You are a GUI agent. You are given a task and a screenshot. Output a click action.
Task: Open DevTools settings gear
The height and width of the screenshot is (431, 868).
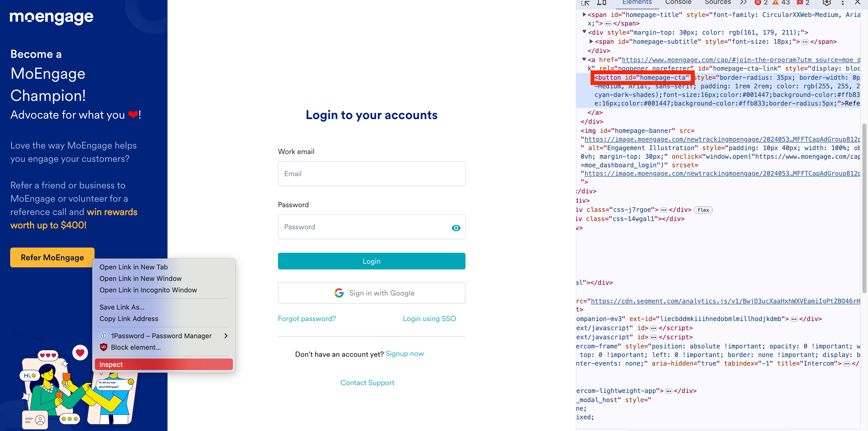click(827, 3)
